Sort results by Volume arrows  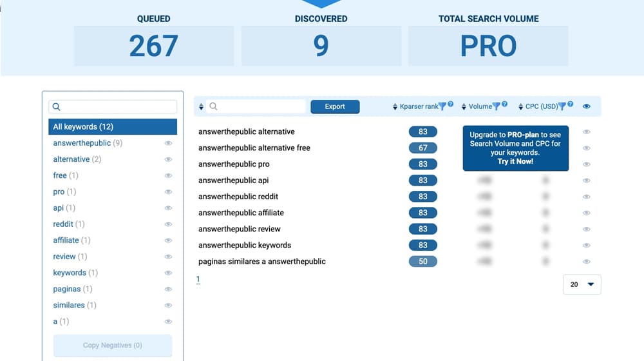pos(464,106)
